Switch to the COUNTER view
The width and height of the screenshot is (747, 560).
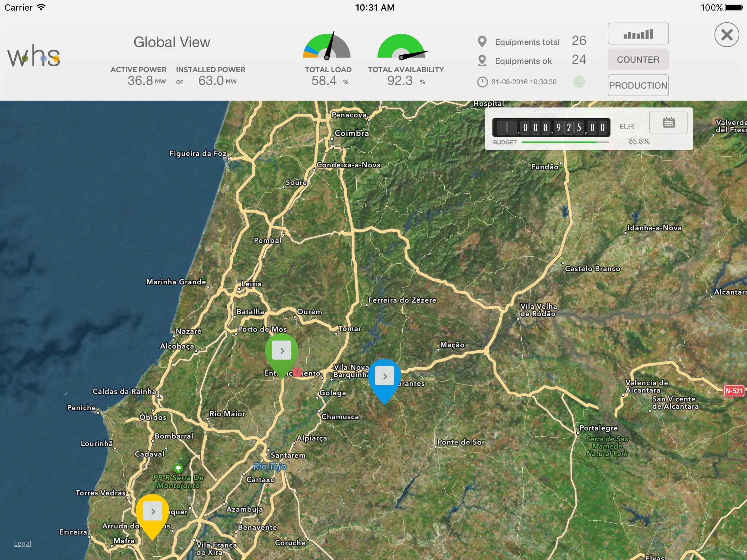tap(638, 59)
